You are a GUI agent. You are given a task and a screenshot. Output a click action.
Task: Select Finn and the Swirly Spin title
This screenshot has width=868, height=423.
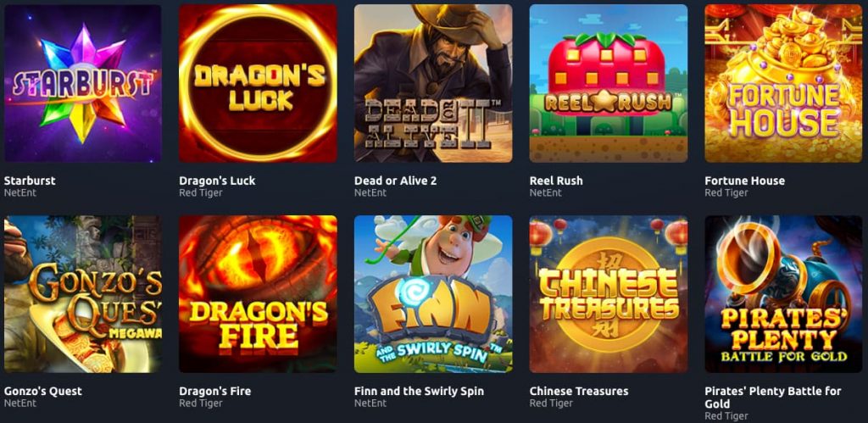pos(419,391)
